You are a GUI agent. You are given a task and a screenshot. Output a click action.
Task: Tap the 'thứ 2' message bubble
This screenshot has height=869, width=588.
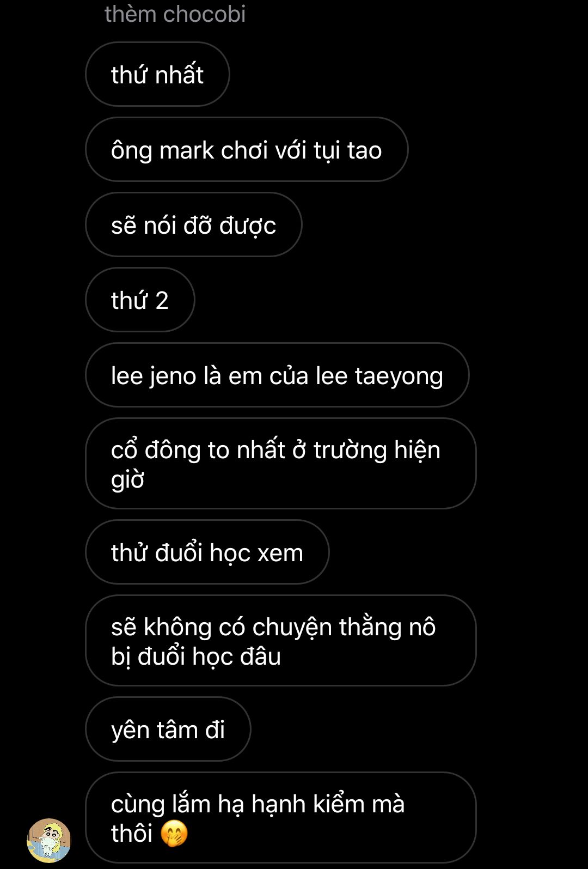click(140, 300)
